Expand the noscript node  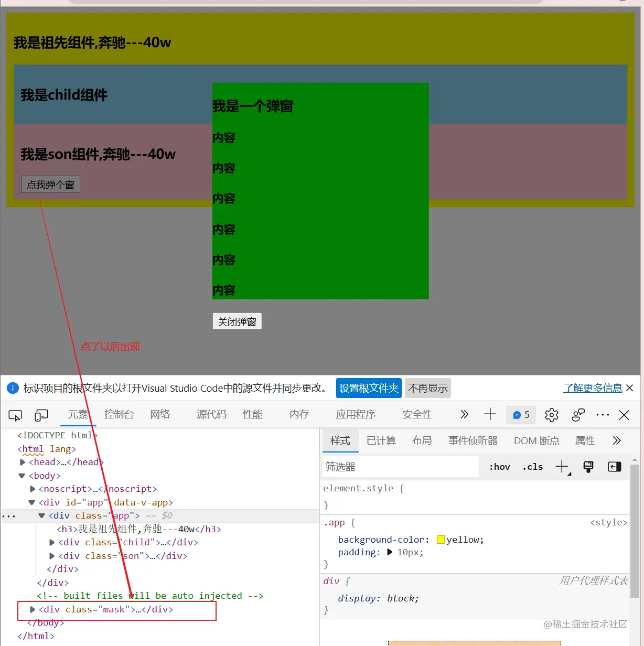pos(33,489)
